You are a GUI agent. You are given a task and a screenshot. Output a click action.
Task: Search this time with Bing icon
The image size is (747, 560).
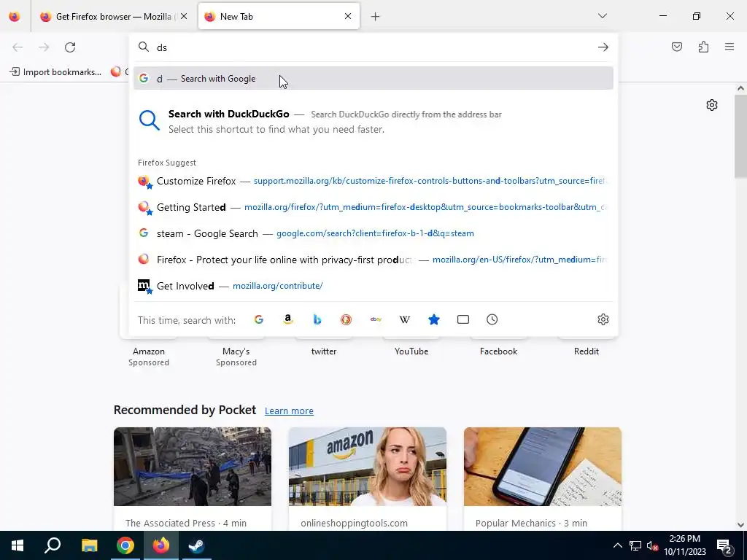(x=317, y=319)
